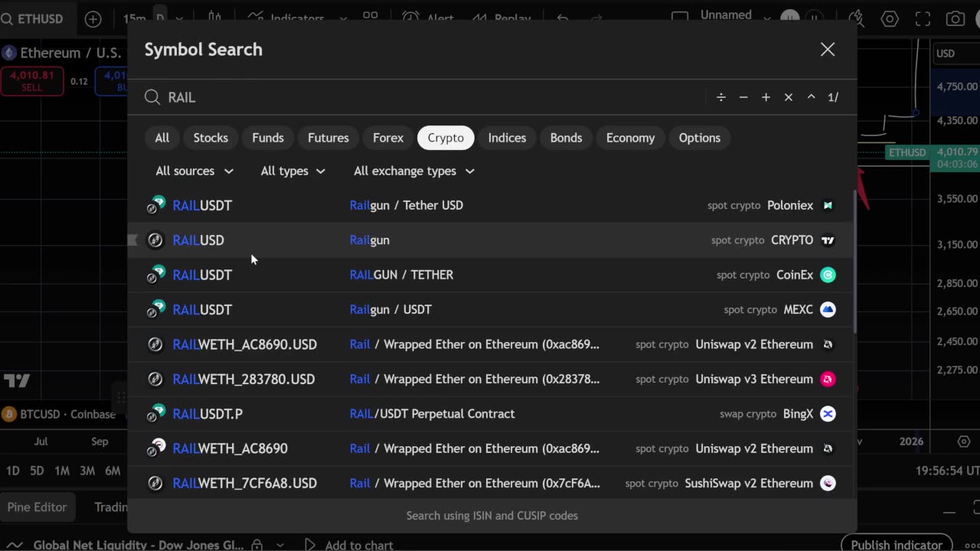Viewport: 980px width, 551px height.
Task: Click the Uniswap v3 exchange logo icon
Action: (x=828, y=379)
